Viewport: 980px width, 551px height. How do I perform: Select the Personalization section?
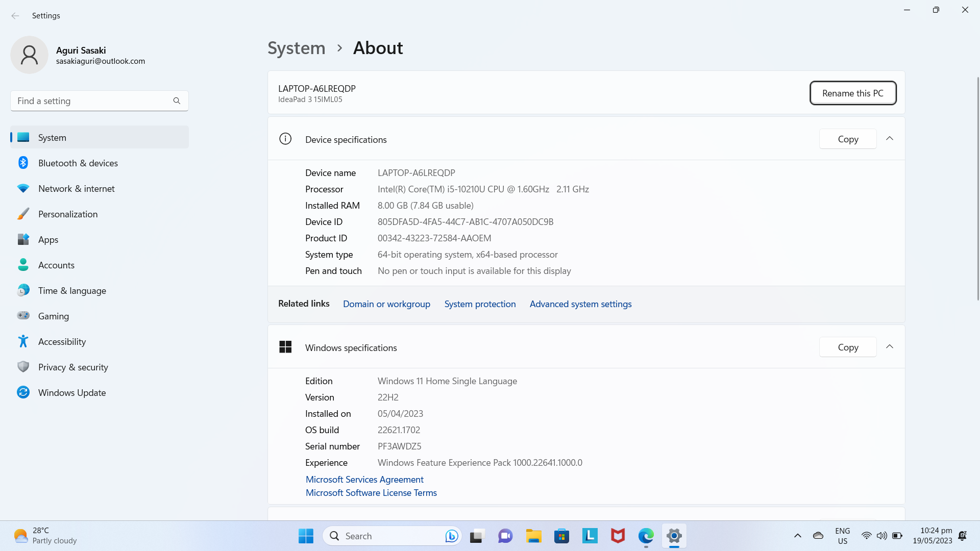pyautogui.click(x=68, y=214)
